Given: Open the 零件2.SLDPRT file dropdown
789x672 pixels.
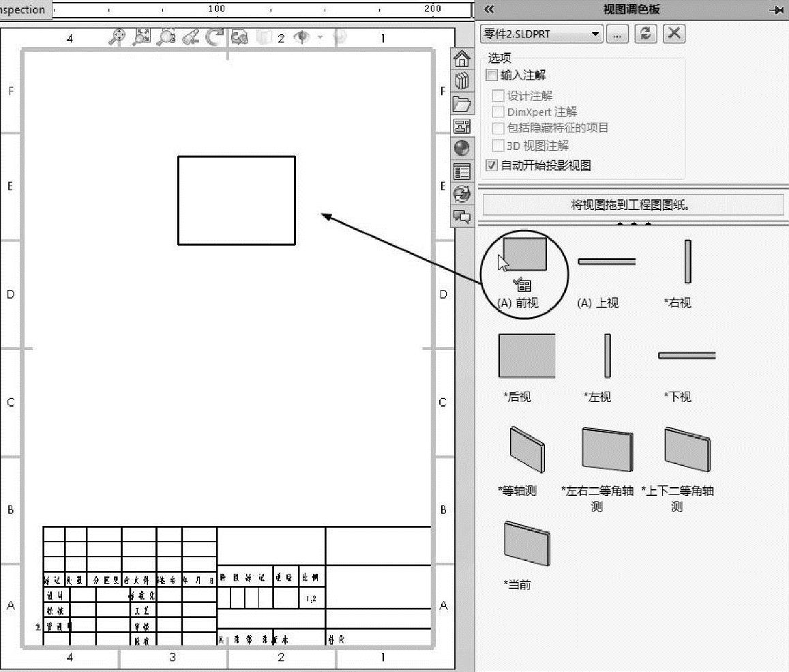Looking at the screenshot, I should point(541,33).
